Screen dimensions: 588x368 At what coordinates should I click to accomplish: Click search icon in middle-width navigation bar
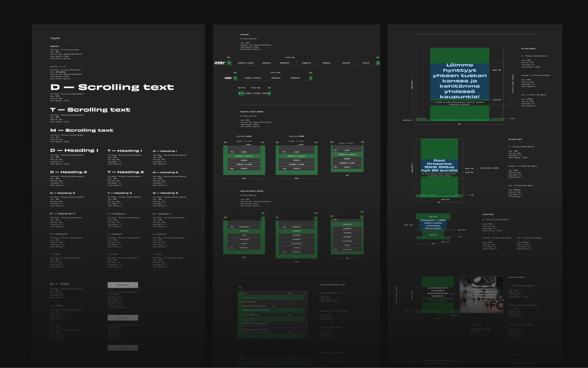235,78
